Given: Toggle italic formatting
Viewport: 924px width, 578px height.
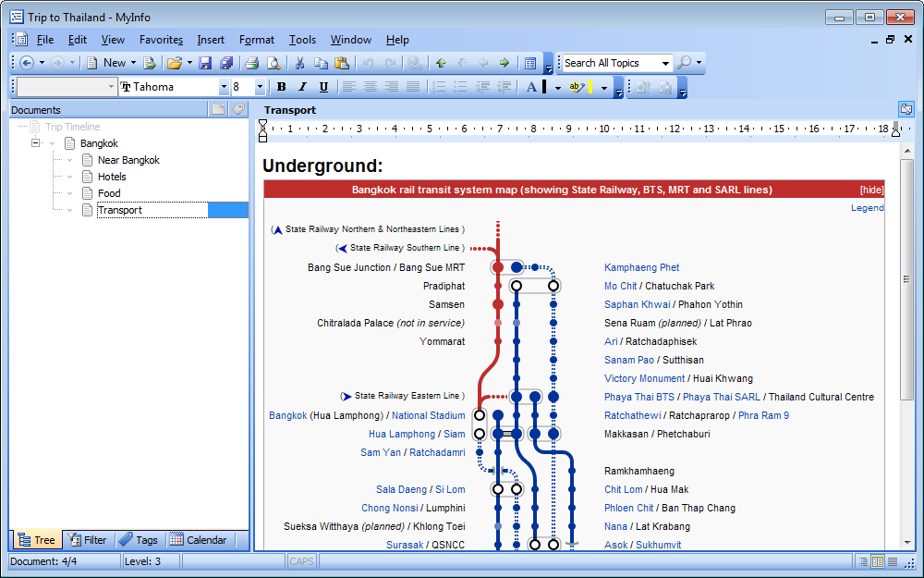Looking at the screenshot, I should [303, 87].
